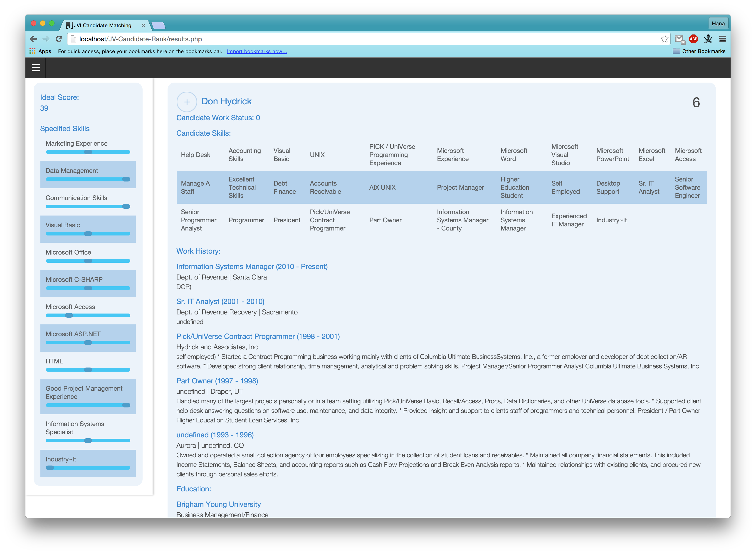The height and width of the screenshot is (554, 756).
Task: Click the Import bookmarks now link
Action: pyautogui.click(x=257, y=51)
